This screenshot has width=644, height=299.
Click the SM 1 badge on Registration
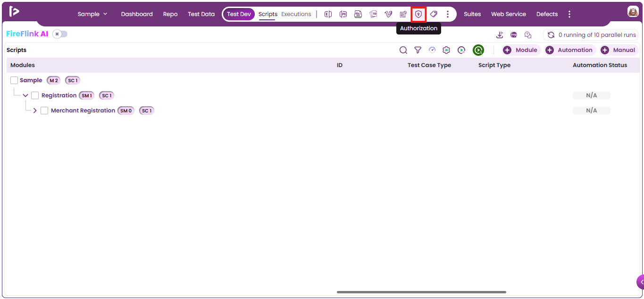87,95
